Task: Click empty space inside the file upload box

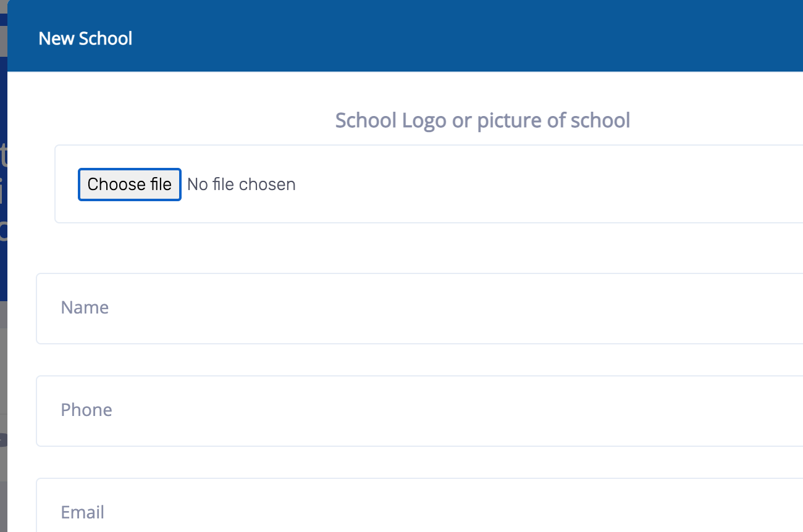Action: [x=494, y=185]
